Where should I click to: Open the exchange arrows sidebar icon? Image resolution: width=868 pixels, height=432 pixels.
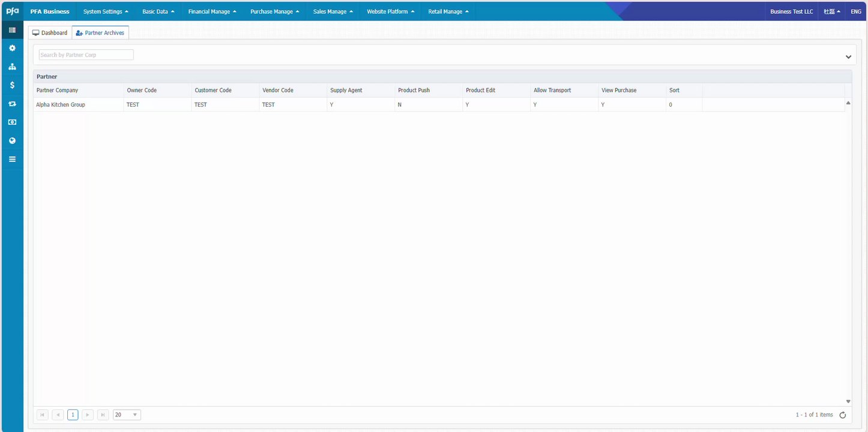pyautogui.click(x=12, y=104)
